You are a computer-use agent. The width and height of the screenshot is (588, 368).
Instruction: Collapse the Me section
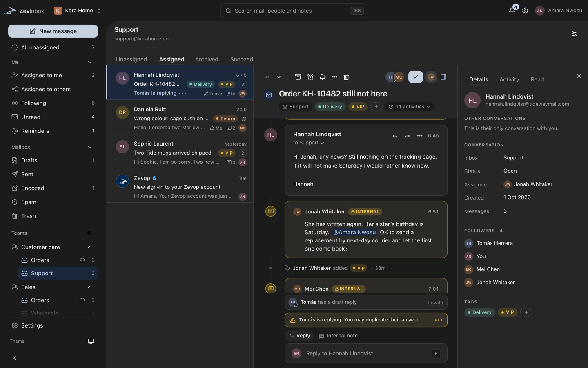point(90,62)
